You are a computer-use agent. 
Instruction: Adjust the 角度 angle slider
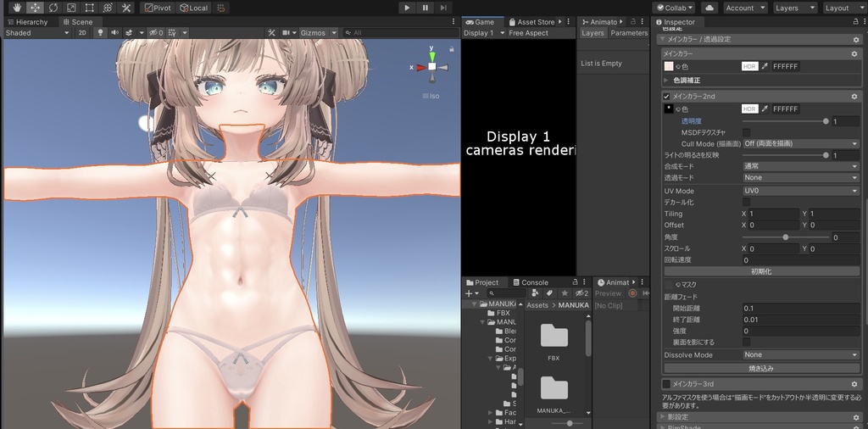click(786, 237)
